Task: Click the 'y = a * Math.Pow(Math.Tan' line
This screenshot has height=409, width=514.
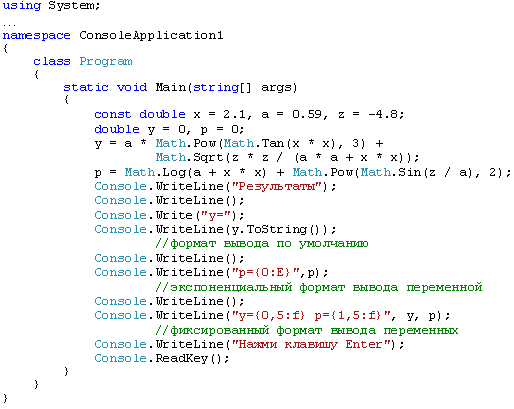Action: point(239,144)
